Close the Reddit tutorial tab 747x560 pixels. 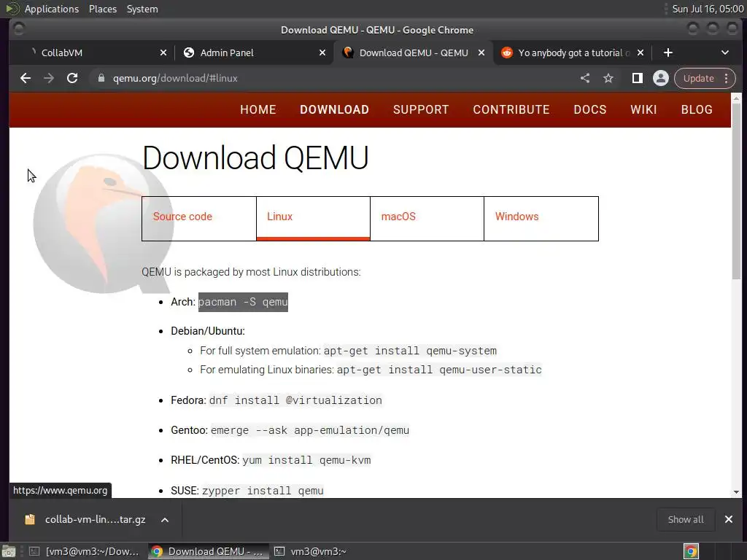[640, 52]
